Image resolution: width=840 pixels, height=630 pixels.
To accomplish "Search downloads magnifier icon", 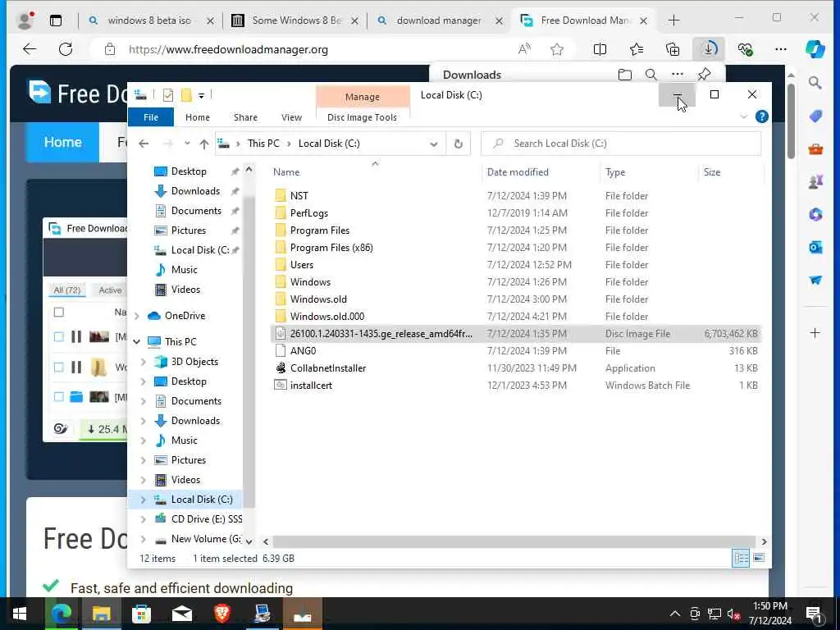I will (x=651, y=75).
